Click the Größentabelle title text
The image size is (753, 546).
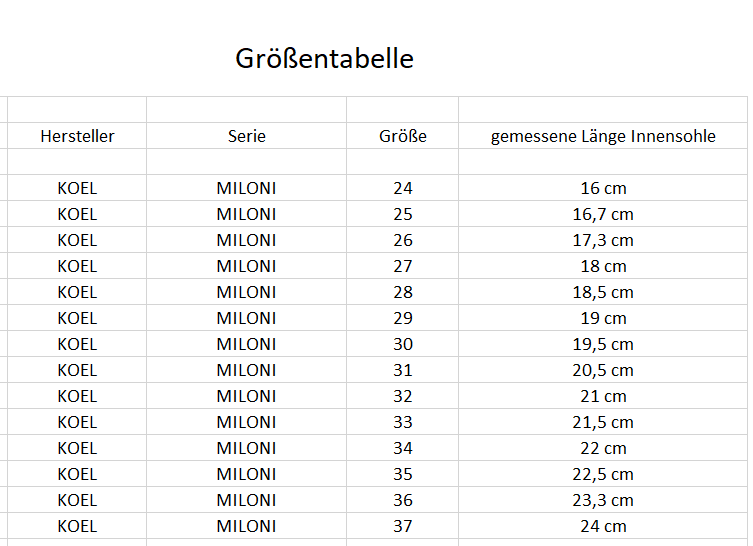coord(324,59)
